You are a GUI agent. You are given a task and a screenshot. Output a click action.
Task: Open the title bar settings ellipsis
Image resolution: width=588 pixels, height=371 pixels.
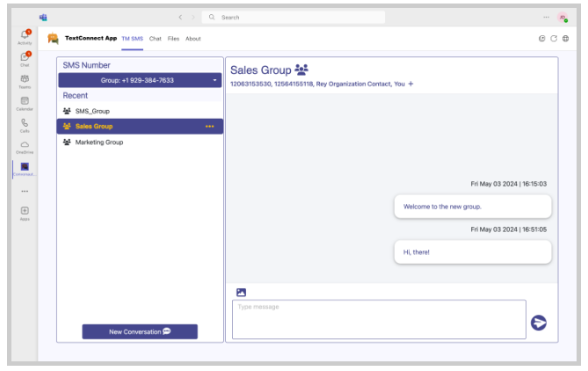[546, 18]
